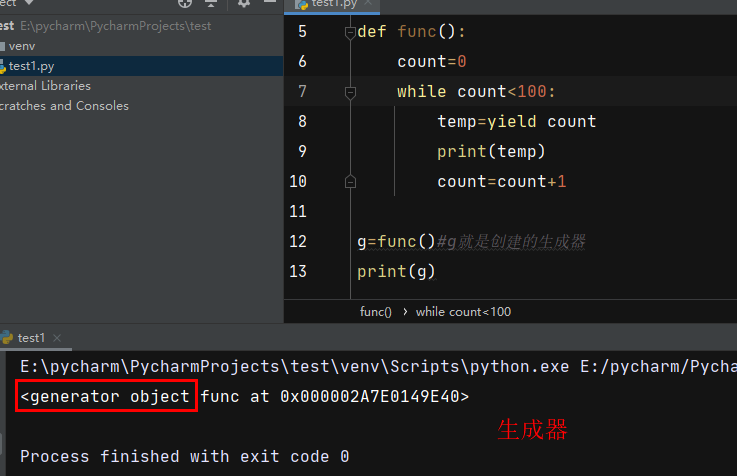Switch to the test1.py editor tab
737x476 pixels.
(334, 4)
